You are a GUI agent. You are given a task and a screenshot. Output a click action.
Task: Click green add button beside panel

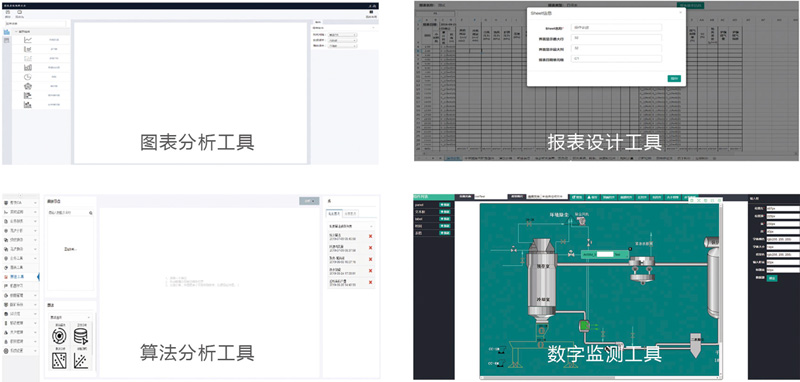444,205
